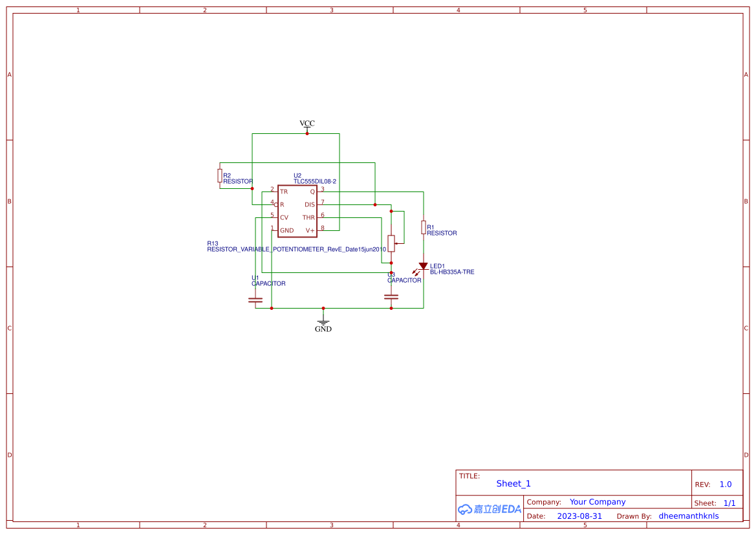756x535 pixels.
Task: Click the Q output pin label on U2
Action: tap(311, 191)
